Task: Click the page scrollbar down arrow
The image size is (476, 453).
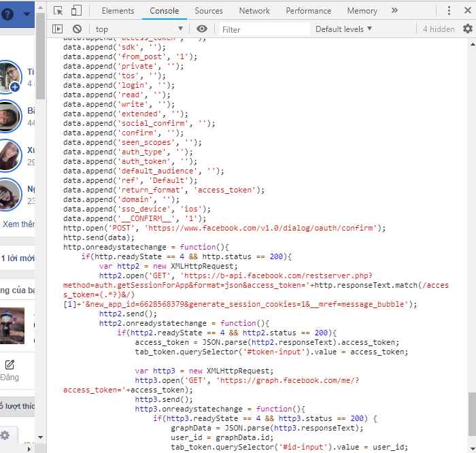Action: pos(41,437)
